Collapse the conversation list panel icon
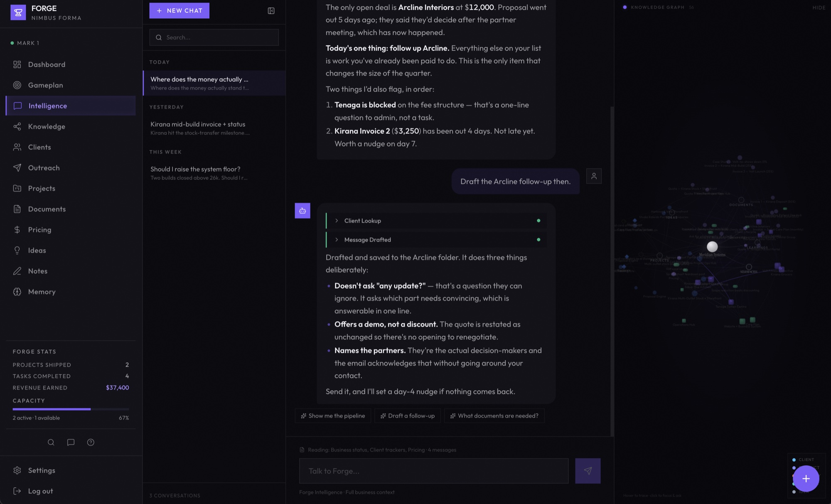 point(271,11)
